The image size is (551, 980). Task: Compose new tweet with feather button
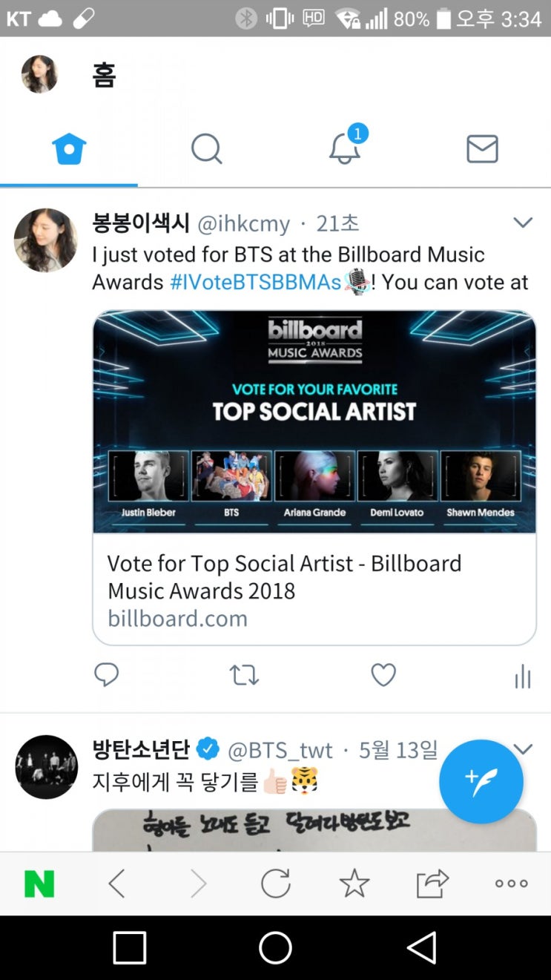tap(481, 781)
